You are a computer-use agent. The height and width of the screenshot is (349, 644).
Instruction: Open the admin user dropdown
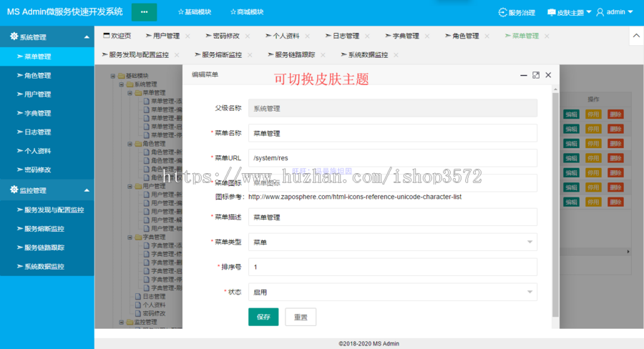click(x=615, y=12)
